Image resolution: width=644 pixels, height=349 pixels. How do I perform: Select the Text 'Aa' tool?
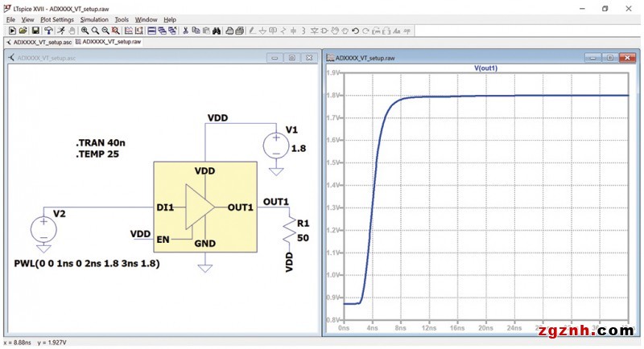397,31
